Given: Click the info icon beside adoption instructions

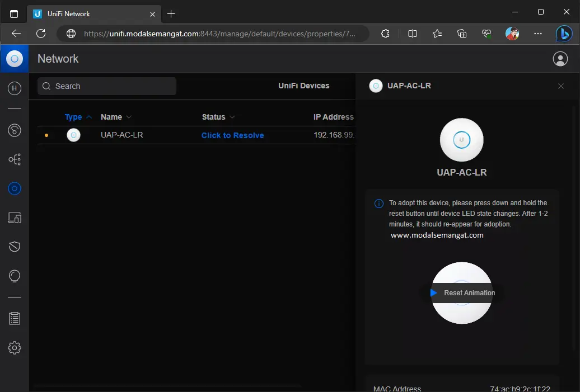Looking at the screenshot, I should 379,204.
